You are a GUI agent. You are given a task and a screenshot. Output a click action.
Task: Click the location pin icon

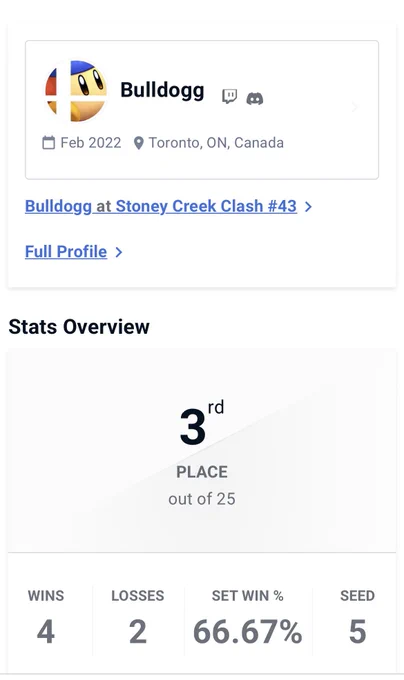(139, 143)
